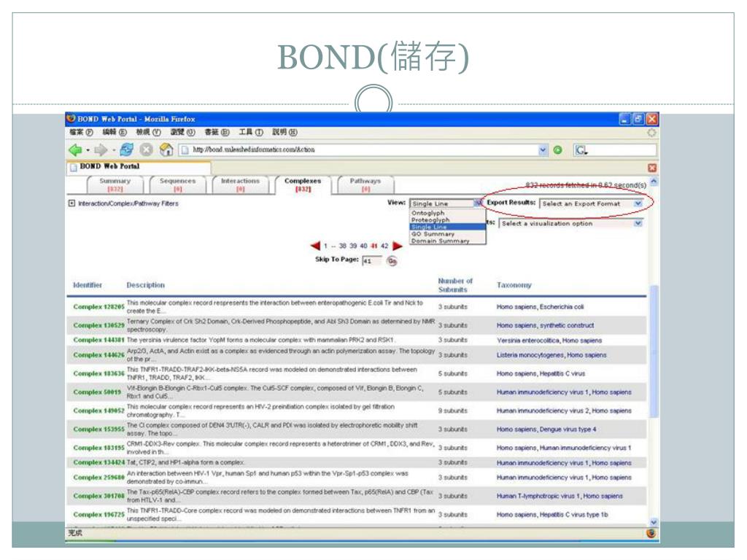The height and width of the screenshot is (560, 747).
Task: Go to results page 42
Action: [x=384, y=246]
